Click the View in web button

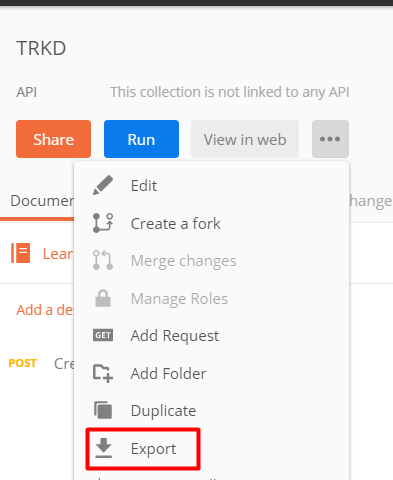point(245,139)
